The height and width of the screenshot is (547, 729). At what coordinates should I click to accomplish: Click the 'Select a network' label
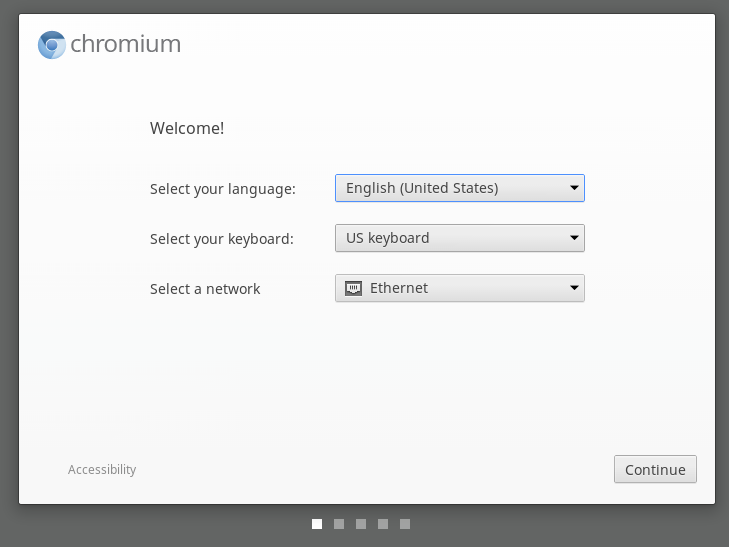[x=205, y=289]
